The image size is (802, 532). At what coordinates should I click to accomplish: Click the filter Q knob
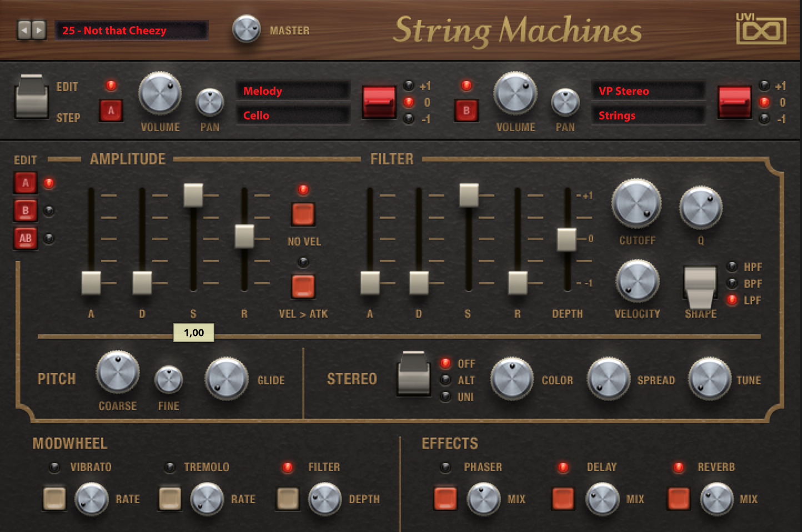701,208
